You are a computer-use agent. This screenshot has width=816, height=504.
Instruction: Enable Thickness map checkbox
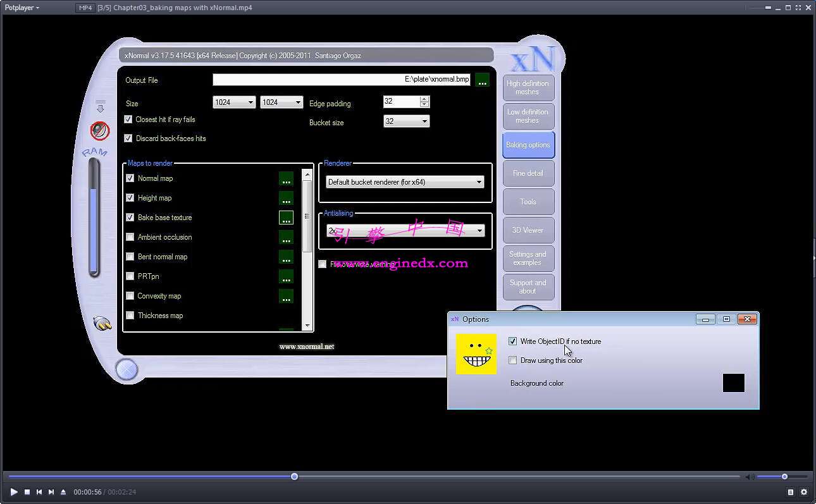click(130, 316)
